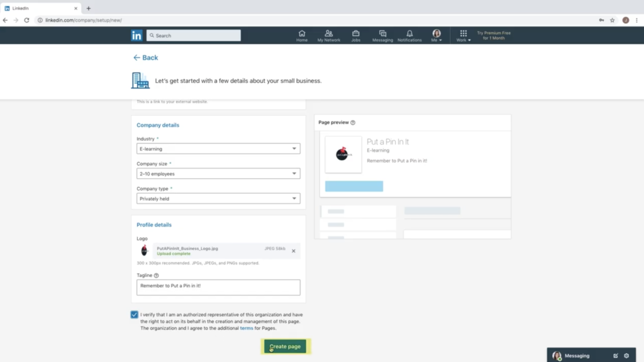Open the Work apps grid menu

464,36
